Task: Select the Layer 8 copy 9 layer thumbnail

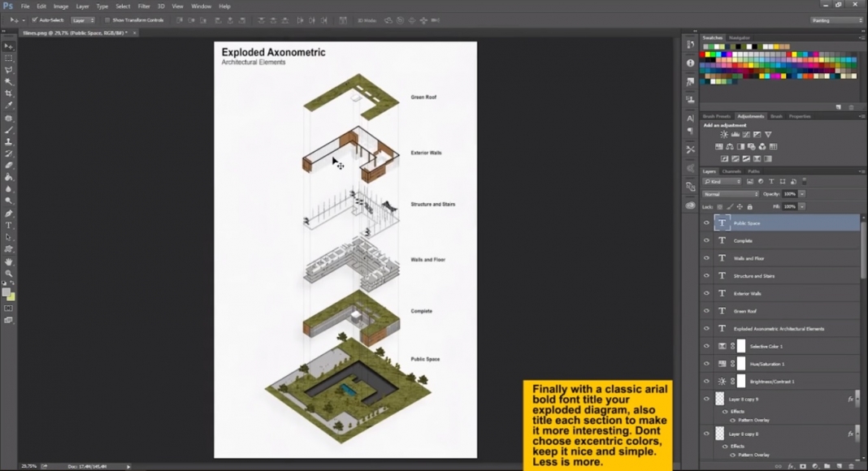Action: (x=719, y=398)
